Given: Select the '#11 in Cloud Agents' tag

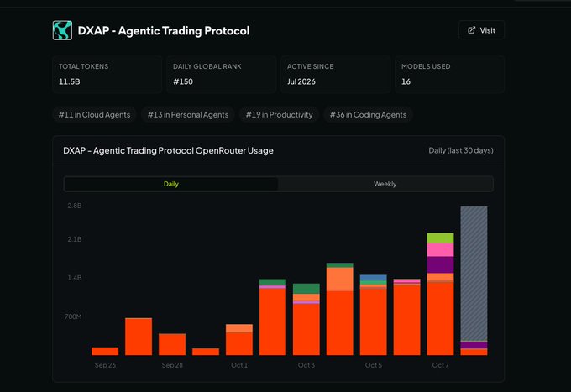Looking at the screenshot, I should (94, 115).
